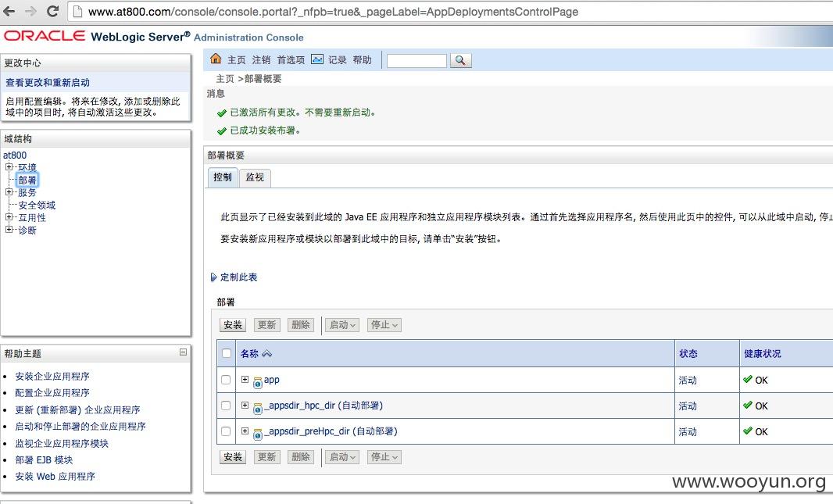Click 主页 in the toolbar
The image size is (833, 504).
point(237,60)
